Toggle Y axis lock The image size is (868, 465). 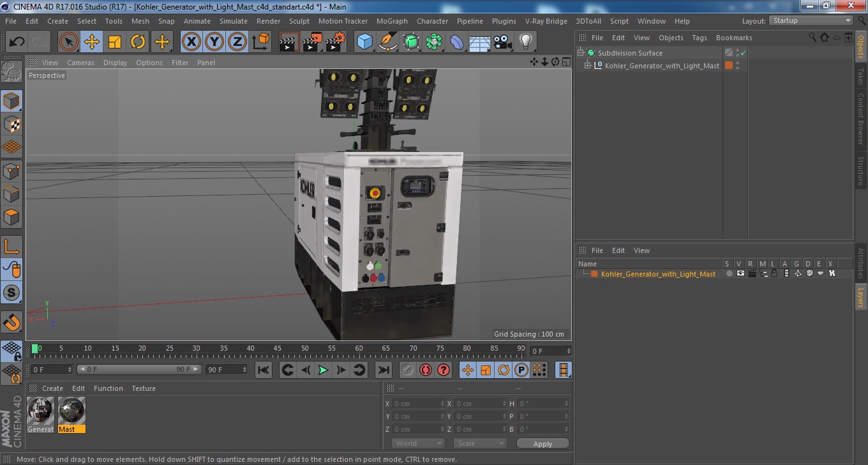(x=214, y=42)
